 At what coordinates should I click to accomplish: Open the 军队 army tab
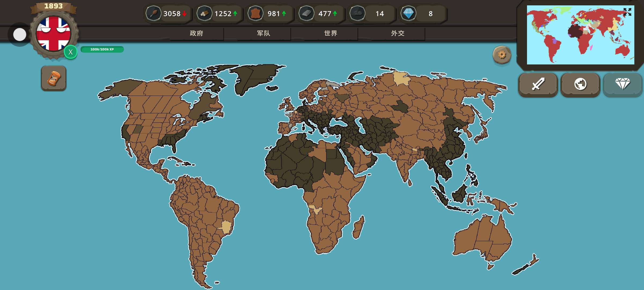(264, 33)
